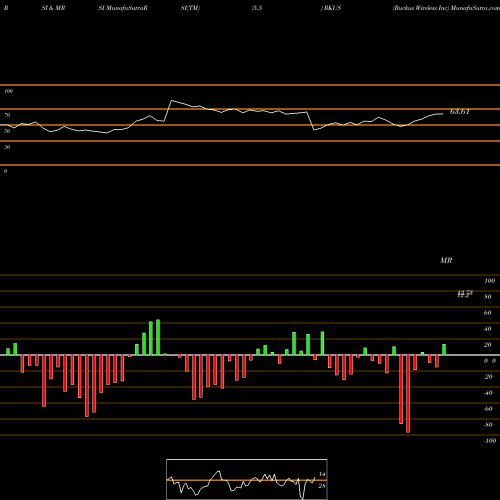Click the 70 label on the RSI scale

point(7,115)
